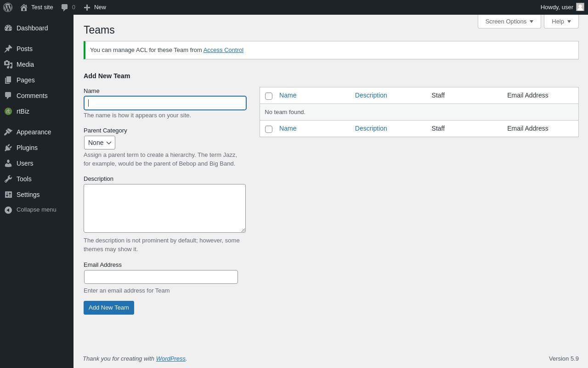The image size is (588, 368).
Task: Click the Dashboard gauge icon
Action: [8, 28]
